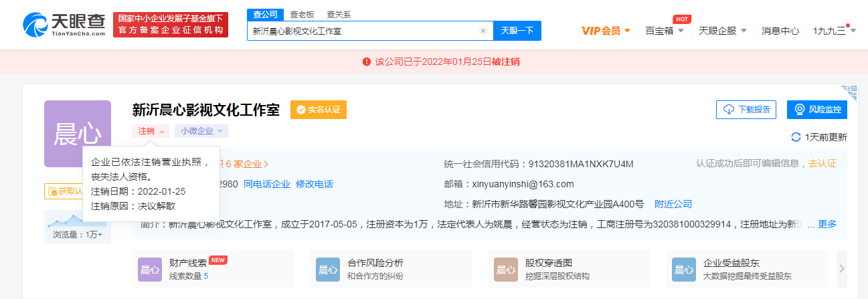
Task: Click the TianYanCha logo
Action: [64, 25]
